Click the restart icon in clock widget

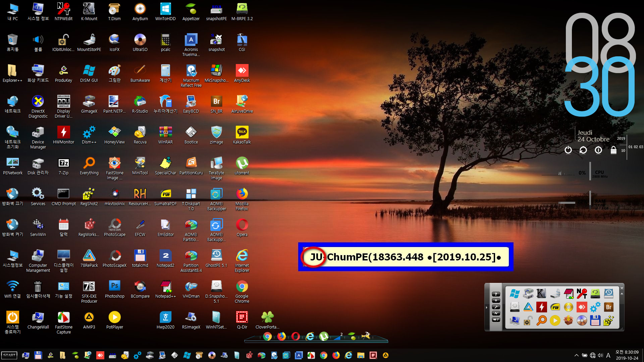click(x=583, y=150)
